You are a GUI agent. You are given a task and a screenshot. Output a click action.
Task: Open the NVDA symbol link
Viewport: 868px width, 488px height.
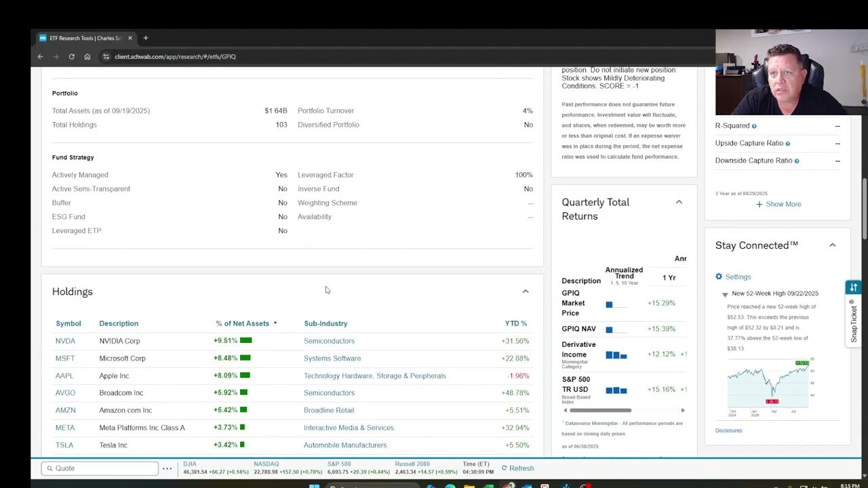tap(65, 341)
